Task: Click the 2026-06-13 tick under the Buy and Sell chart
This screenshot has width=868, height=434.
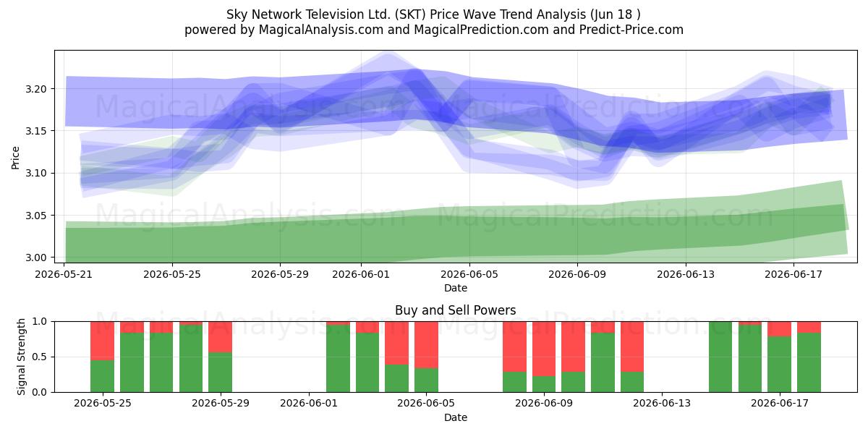Action: (663, 404)
